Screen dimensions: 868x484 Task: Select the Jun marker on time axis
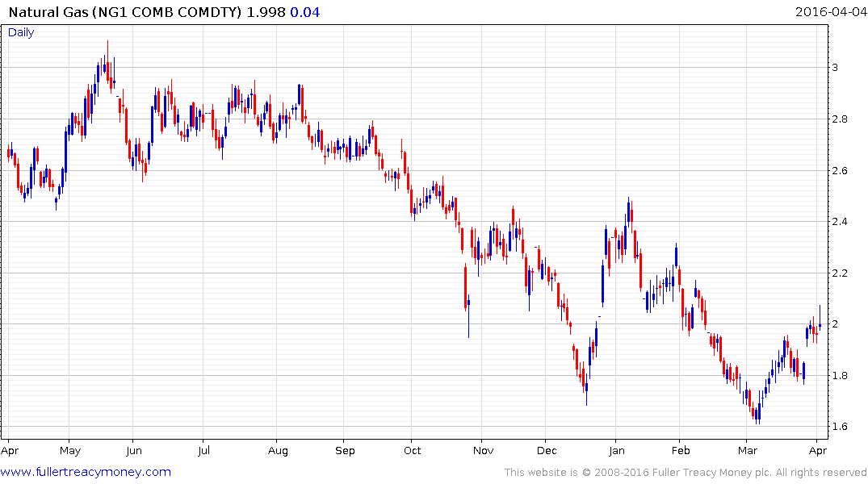coord(134,450)
